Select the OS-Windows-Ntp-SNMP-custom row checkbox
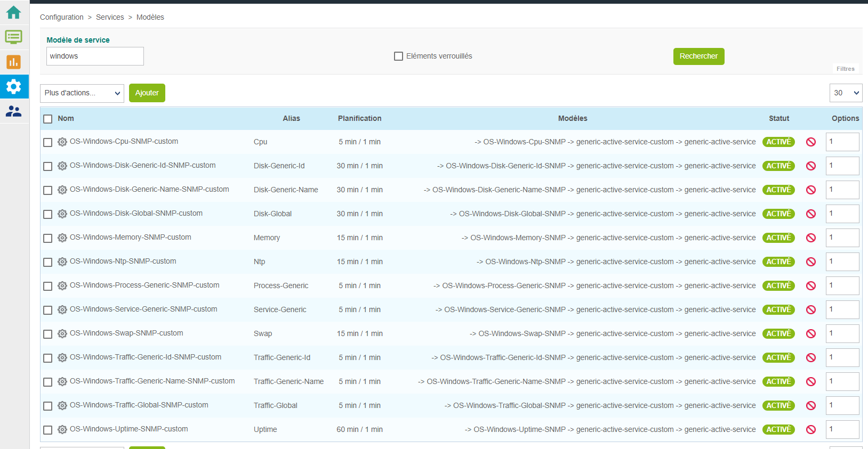 [x=48, y=262]
